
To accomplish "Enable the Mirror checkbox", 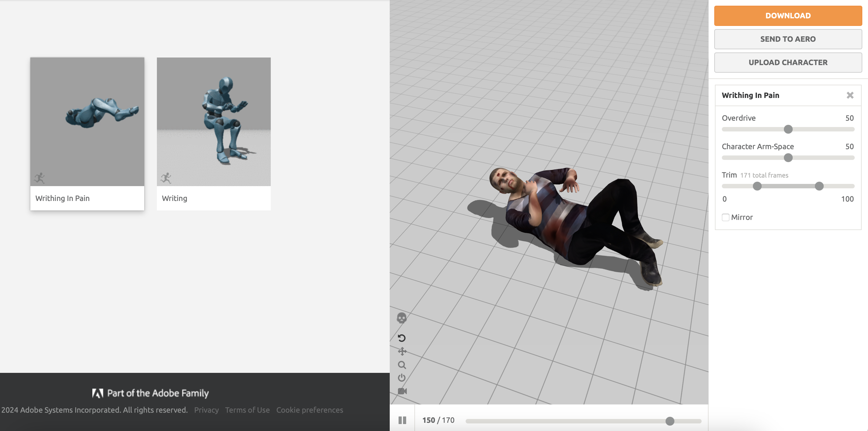I will click(725, 217).
